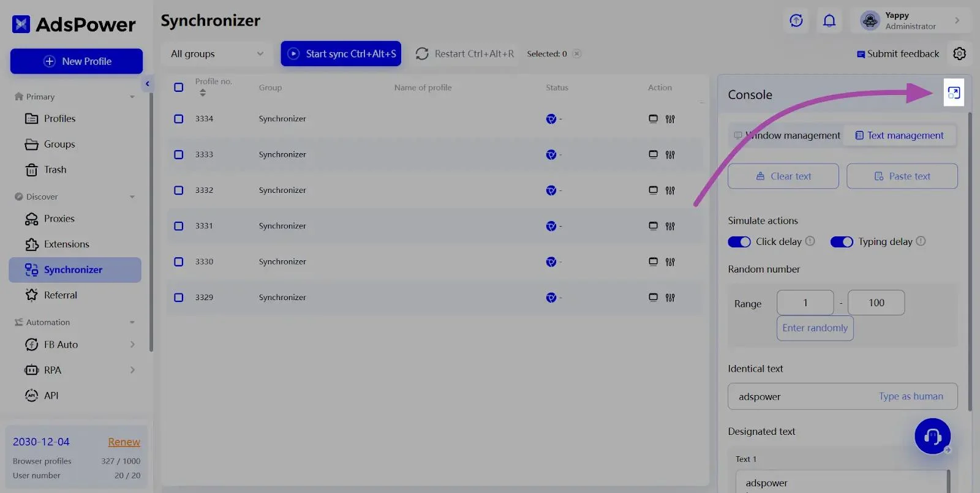The width and height of the screenshot is (980, 493).
Task: Collapse the Automation section
Action: (132, 323)
